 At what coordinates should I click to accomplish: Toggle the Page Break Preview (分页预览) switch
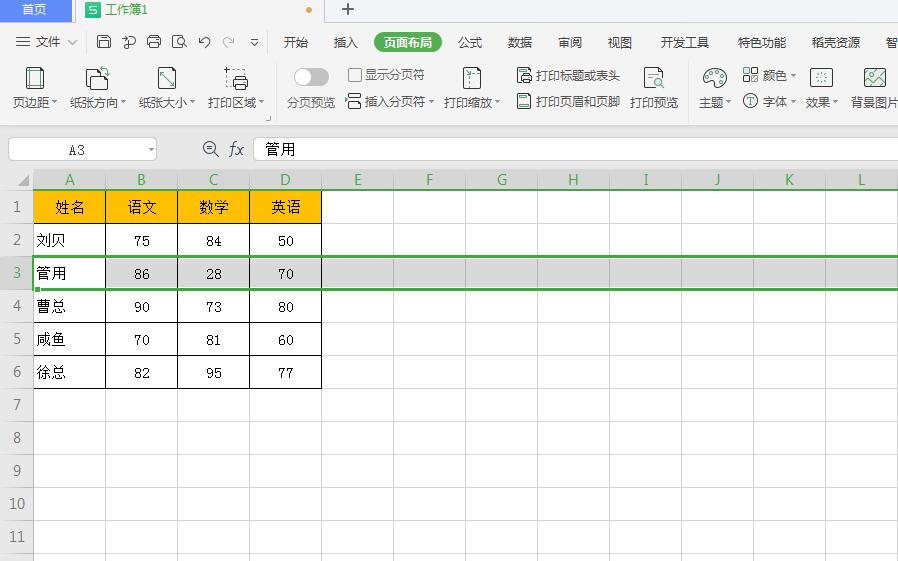[311, 77]
